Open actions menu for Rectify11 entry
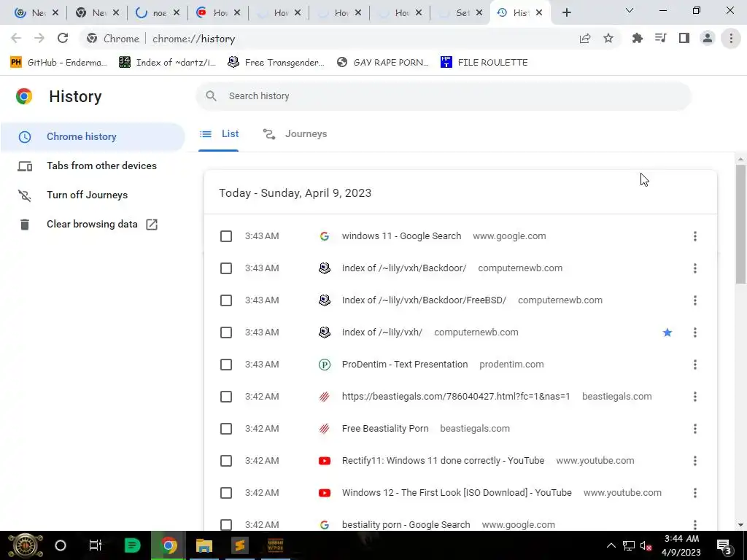Screen dimensions: 747x560 coord(695,461)
